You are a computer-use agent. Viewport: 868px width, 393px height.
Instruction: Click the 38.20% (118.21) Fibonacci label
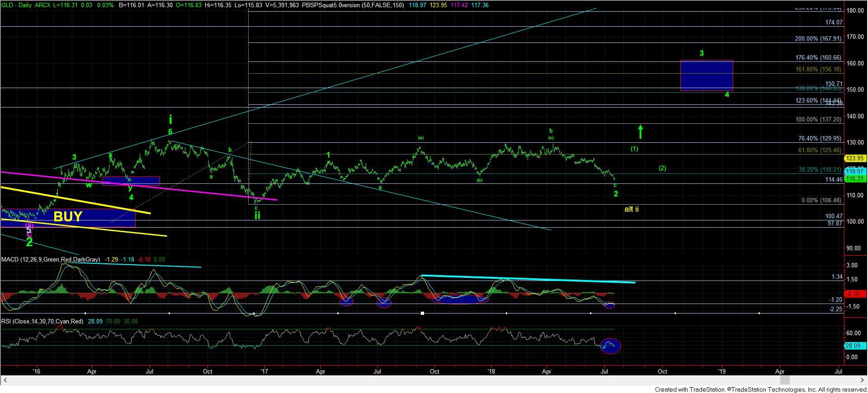coord(820,170)
